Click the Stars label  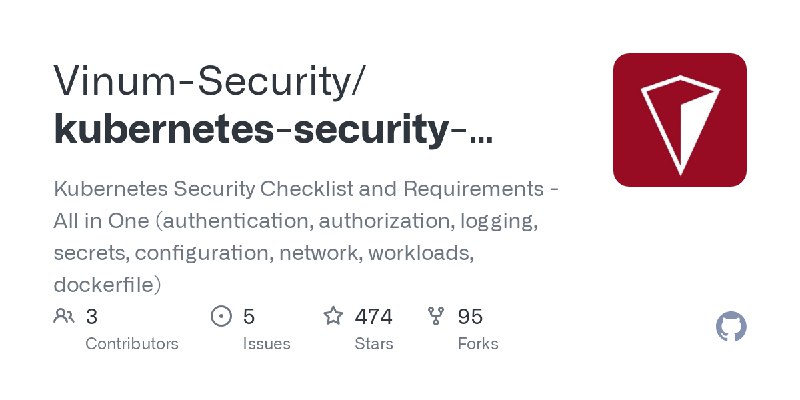[374, 344]
